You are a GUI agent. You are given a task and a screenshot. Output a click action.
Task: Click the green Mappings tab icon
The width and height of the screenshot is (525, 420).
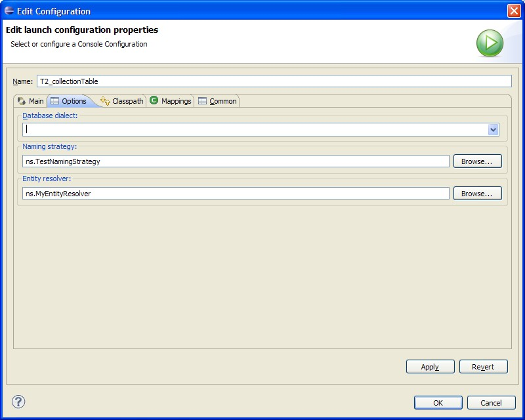[154, 100]
